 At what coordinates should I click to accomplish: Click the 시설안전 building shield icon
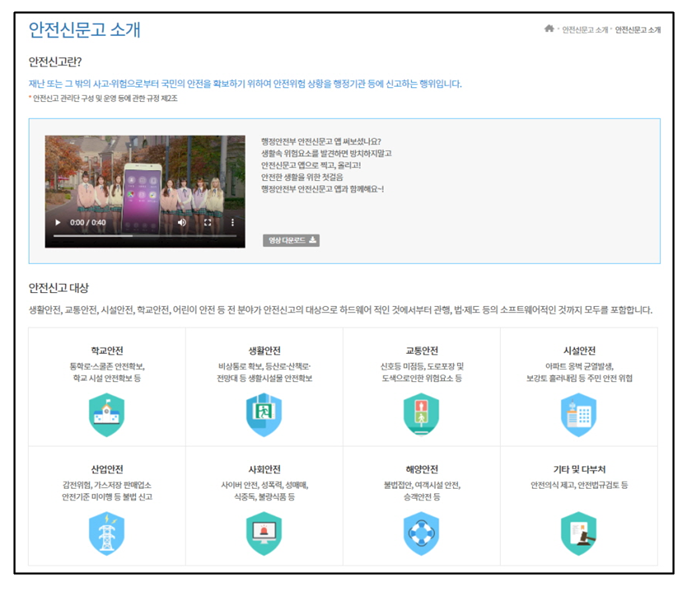579,415
